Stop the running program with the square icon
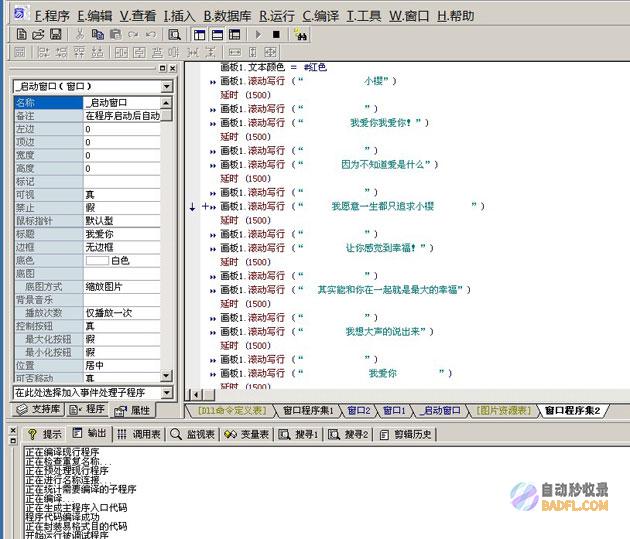630x539 pixels. [276, 35]
